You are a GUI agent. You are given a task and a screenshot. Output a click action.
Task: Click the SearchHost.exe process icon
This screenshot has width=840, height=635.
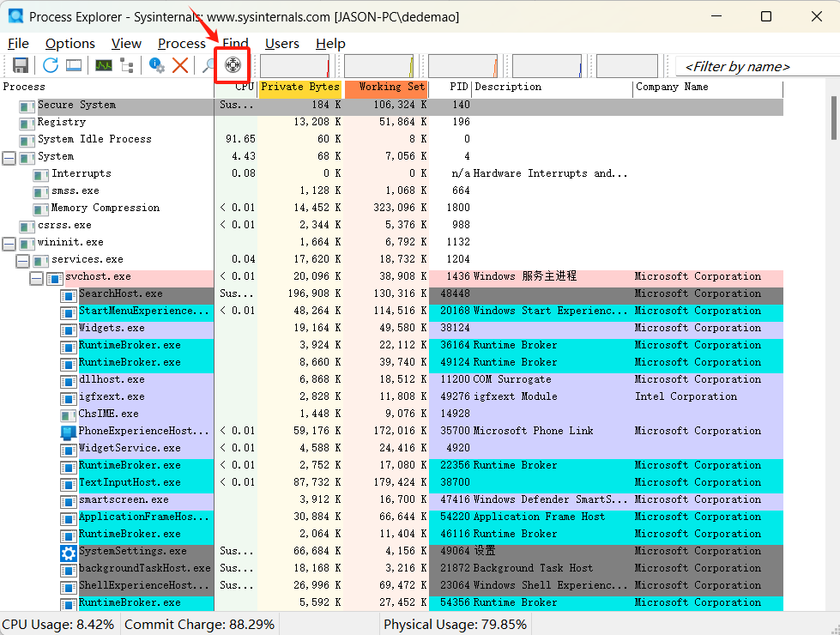68,294
